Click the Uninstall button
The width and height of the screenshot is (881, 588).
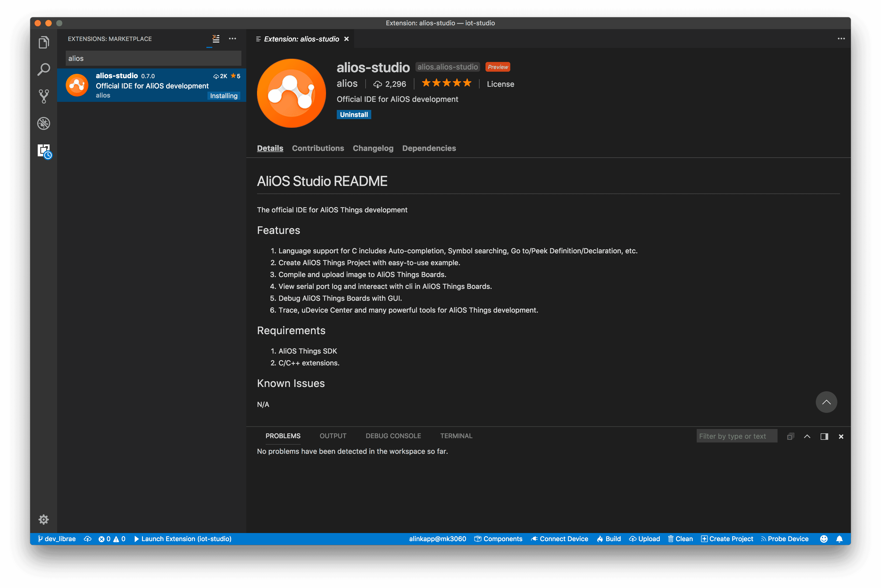353,114
